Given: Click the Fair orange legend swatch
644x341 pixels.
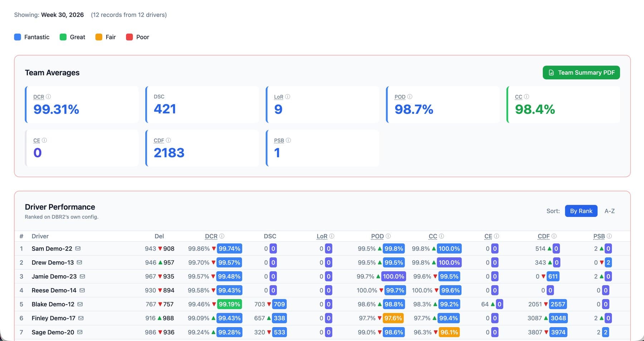Looking at the screenshot, I should coord(99,37).
